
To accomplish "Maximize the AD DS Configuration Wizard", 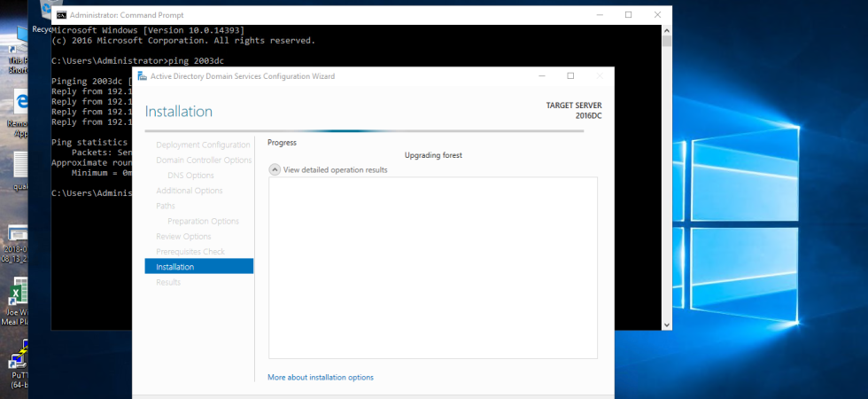I will click(x=570, y=76).
